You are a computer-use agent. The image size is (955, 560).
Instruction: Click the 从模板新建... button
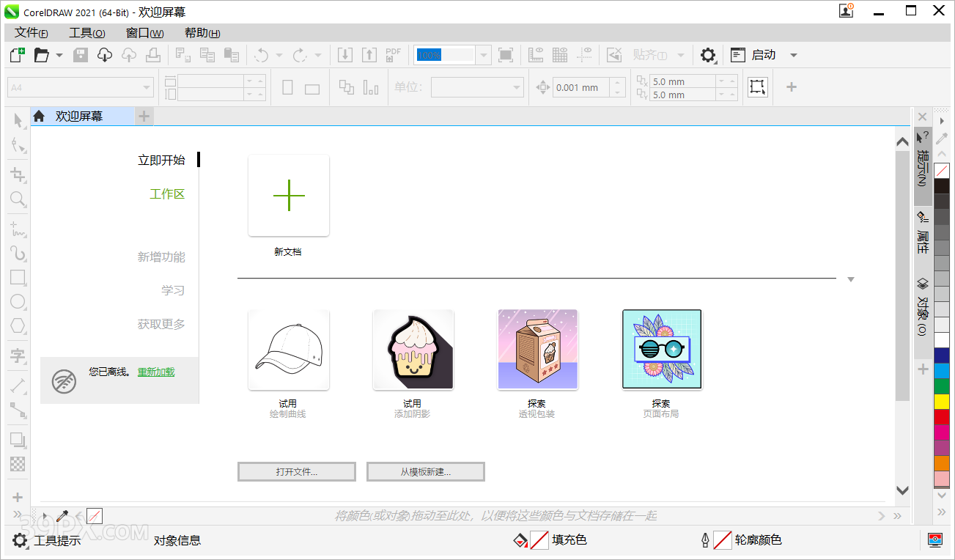pyautogui.click(x=426, y=471)
